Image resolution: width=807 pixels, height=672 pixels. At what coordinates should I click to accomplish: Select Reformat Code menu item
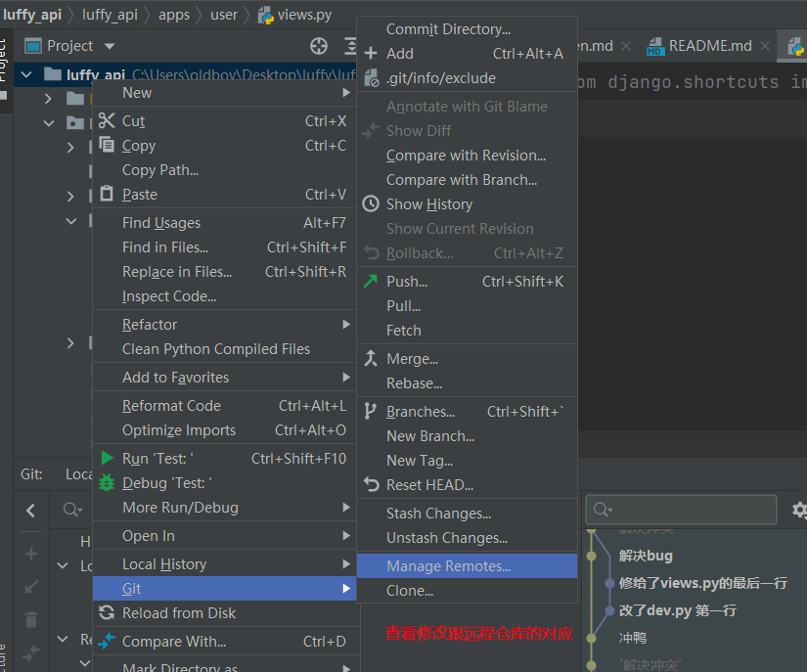pos(224,406)
